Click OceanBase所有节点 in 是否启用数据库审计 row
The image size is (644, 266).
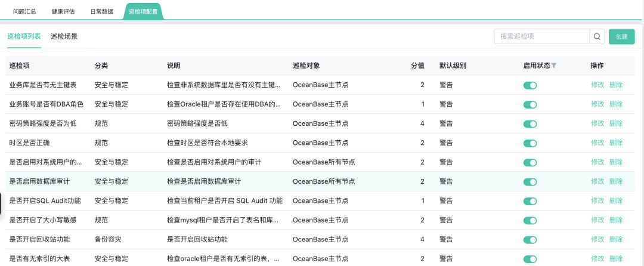pyautogui.click(x=324, y=181)
